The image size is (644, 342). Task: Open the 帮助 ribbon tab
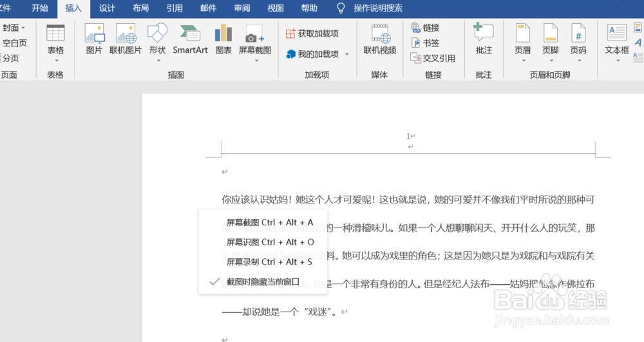click(x=309, y=8)
